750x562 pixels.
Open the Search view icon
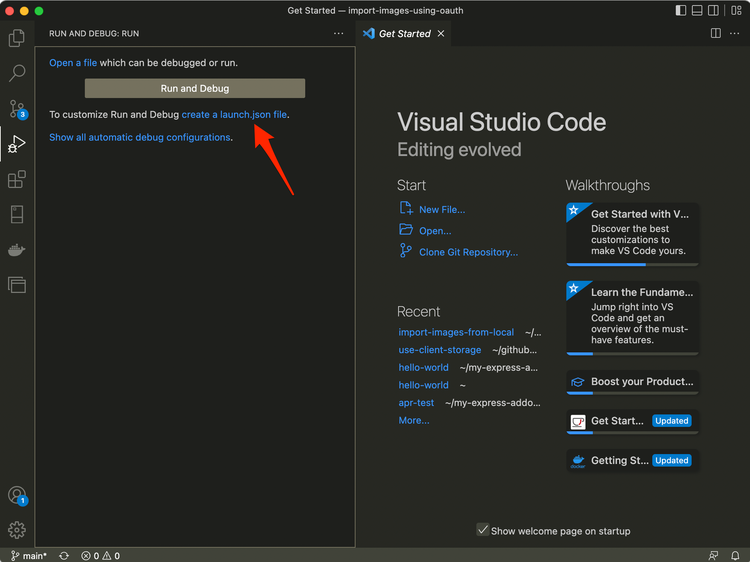pyautogui.click(x=17, y=73)
